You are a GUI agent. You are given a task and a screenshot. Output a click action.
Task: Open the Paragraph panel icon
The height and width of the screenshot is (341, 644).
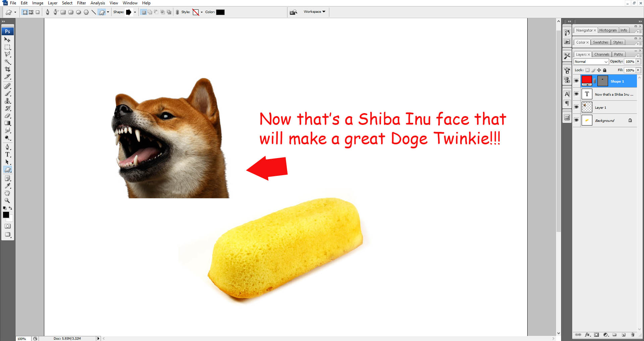tap(567, 103)
